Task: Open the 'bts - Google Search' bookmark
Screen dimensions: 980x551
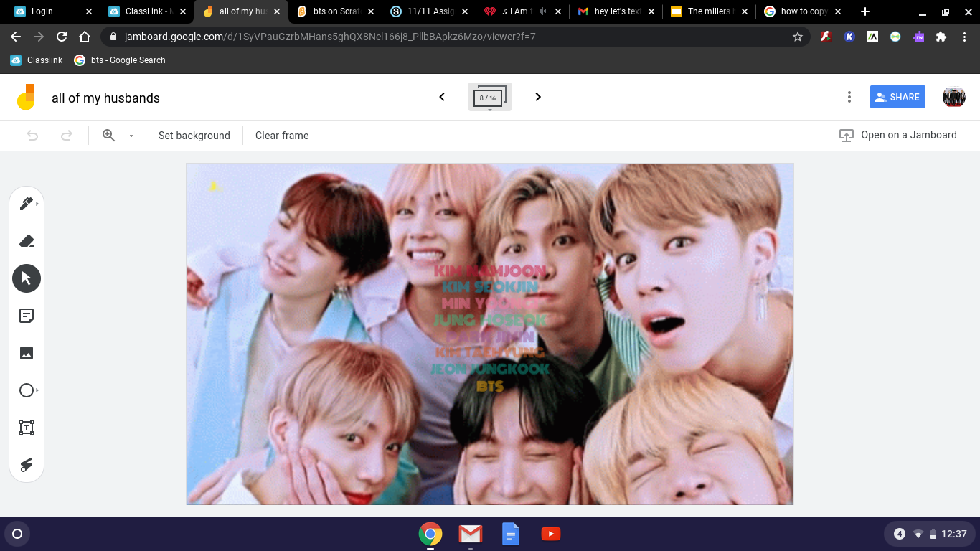Action: tap(120, 60)
